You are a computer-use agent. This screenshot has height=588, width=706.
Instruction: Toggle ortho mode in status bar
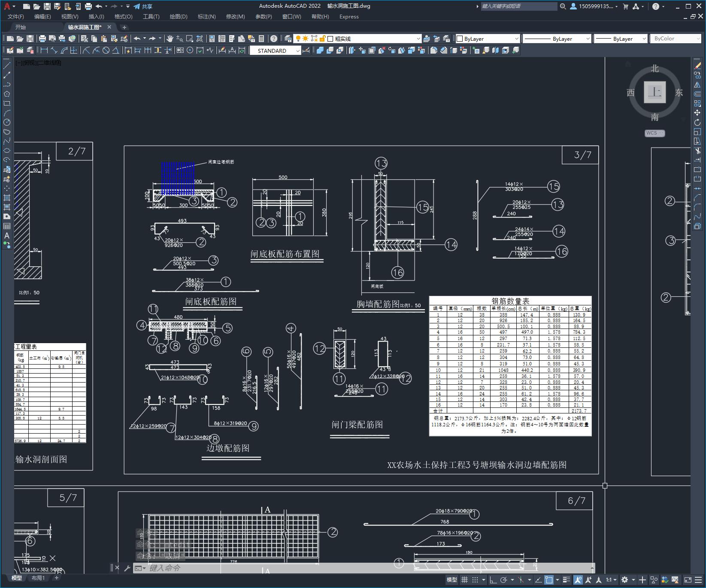click(493, 580)
